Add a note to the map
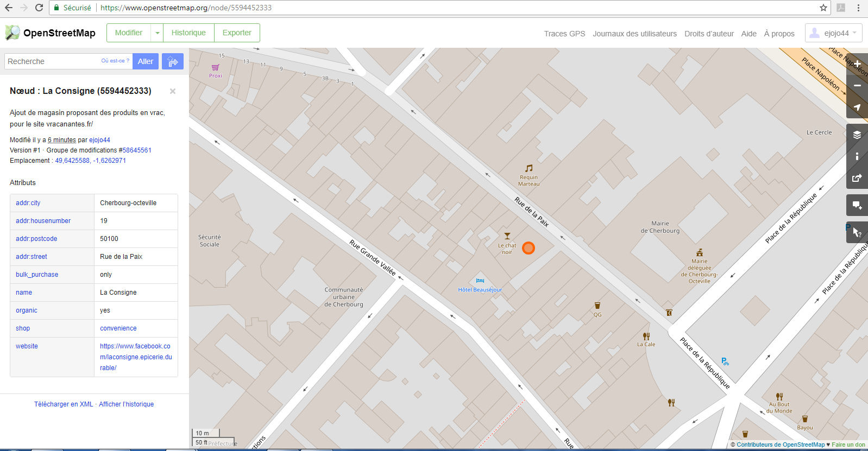The height and width of the screenshot is (451, 868). 857,205
